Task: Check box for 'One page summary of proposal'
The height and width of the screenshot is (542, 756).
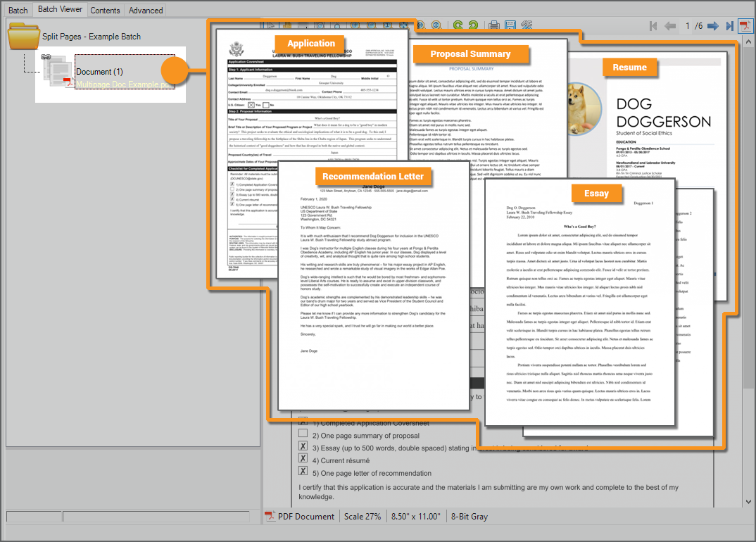Action: [303, 433]
